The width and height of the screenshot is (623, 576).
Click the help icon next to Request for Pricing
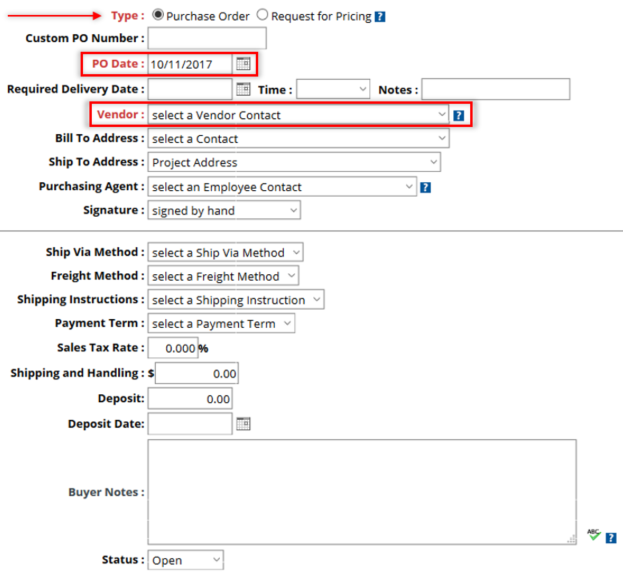(380, 17)
